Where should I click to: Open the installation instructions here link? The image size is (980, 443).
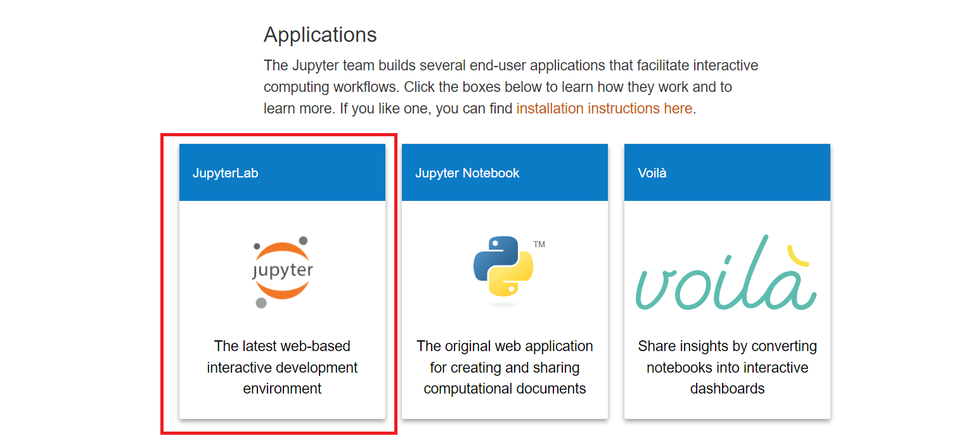604,108
